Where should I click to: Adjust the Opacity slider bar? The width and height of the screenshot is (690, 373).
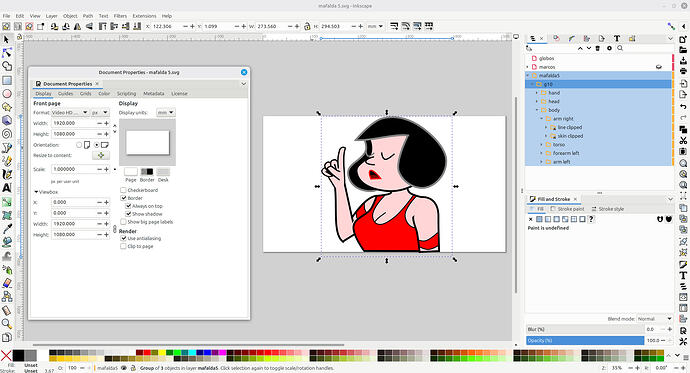pyautogui.click(x=585, y=340)
